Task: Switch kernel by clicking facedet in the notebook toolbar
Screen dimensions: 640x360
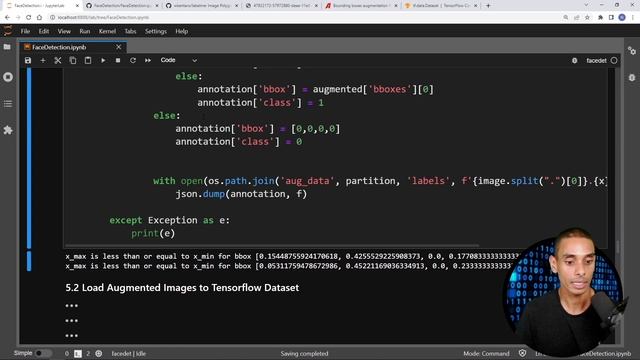Action: tap(596, 60)
